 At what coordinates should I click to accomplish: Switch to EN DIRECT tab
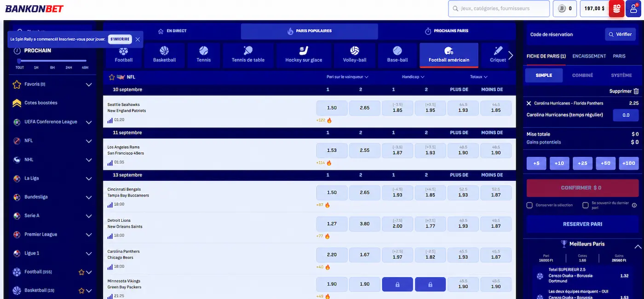click(x=172, y=31)
